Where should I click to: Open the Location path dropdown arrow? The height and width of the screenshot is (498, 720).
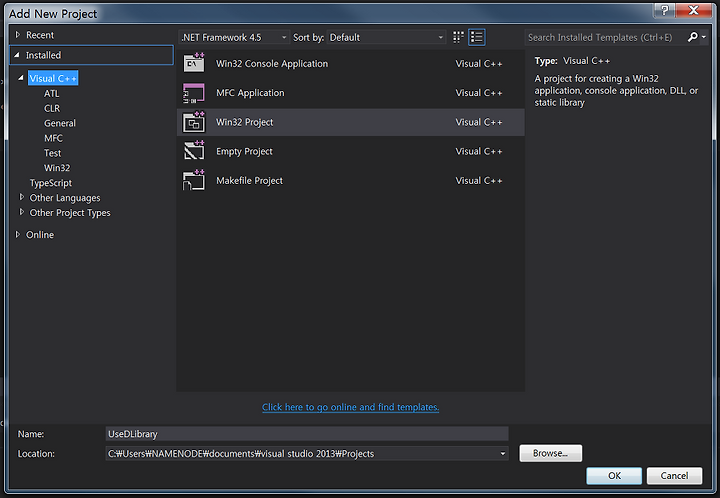point(503,453)
